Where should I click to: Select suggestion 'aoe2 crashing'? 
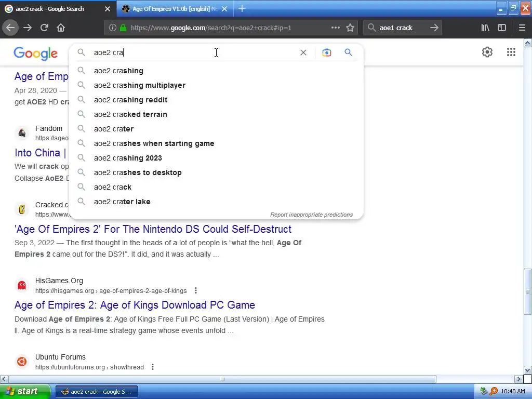tap(216, 71)
